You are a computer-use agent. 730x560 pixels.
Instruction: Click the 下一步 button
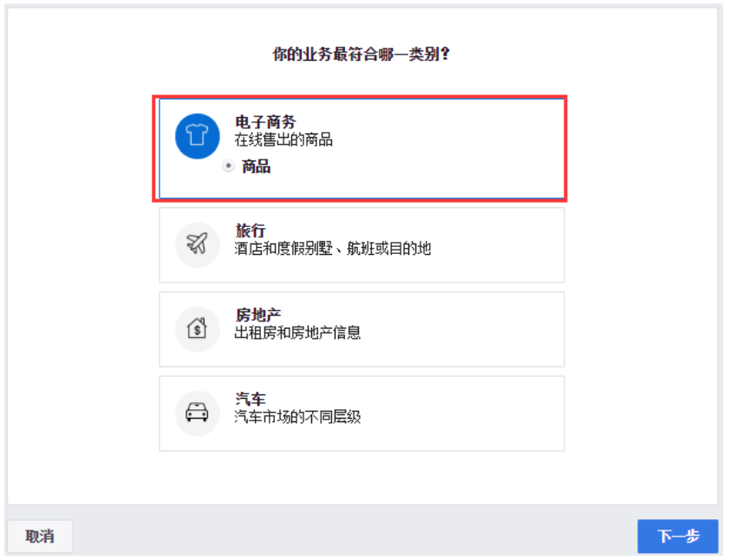click(678, 537)
